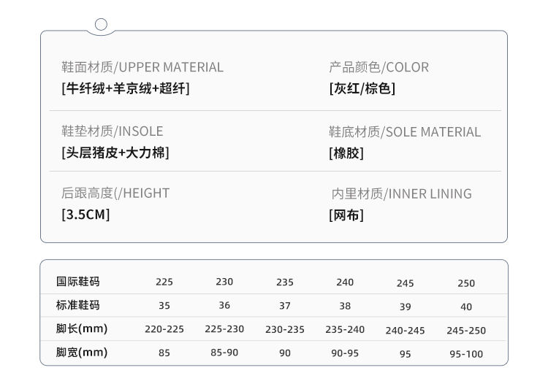This screenshot has height=392, width=548.
Task: Click the 国际鞋码 row label
Action: pyautogui.click(x=77, y=282)
